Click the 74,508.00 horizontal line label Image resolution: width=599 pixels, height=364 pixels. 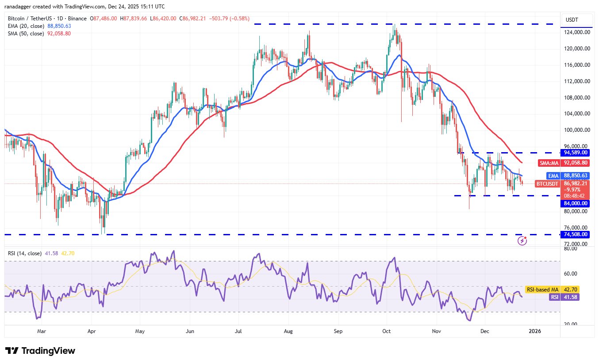click(x=575, y=234)
